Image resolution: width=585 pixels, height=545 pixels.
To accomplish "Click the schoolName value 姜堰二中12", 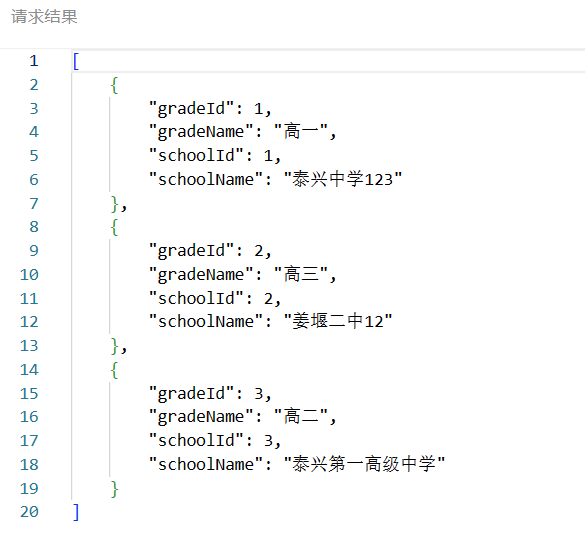I will coord(338,322).
